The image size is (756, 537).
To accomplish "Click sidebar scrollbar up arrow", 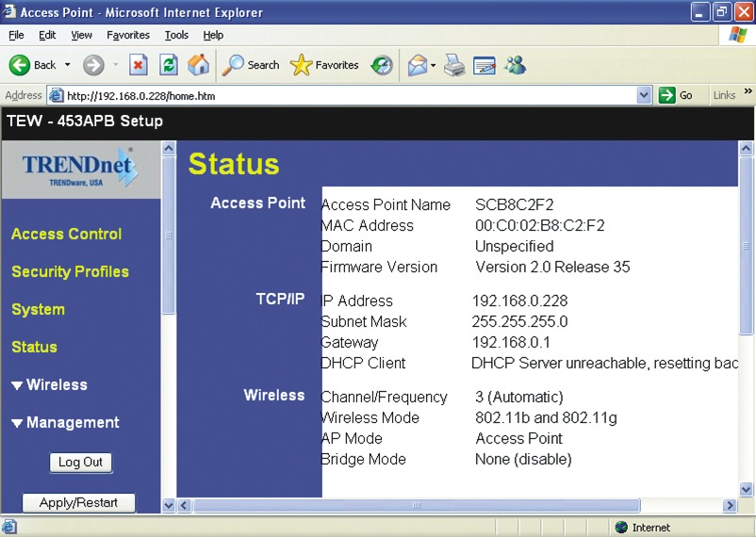I will pyautogui.click(x=169, y=148).
